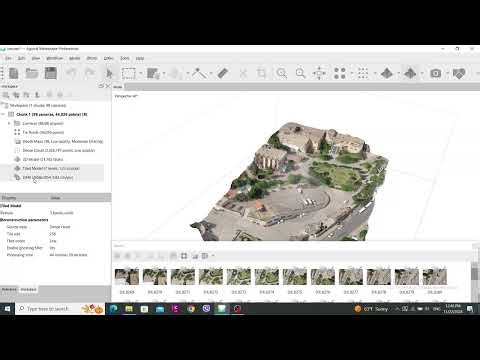480x360 pixels.
Task: Select the Move Object tool
Action: [x=176, y=73]
